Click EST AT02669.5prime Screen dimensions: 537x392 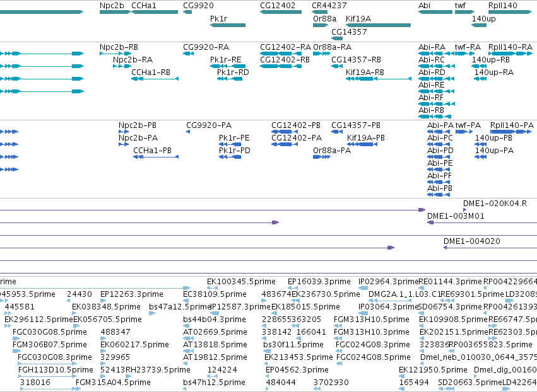coord(189,338)
